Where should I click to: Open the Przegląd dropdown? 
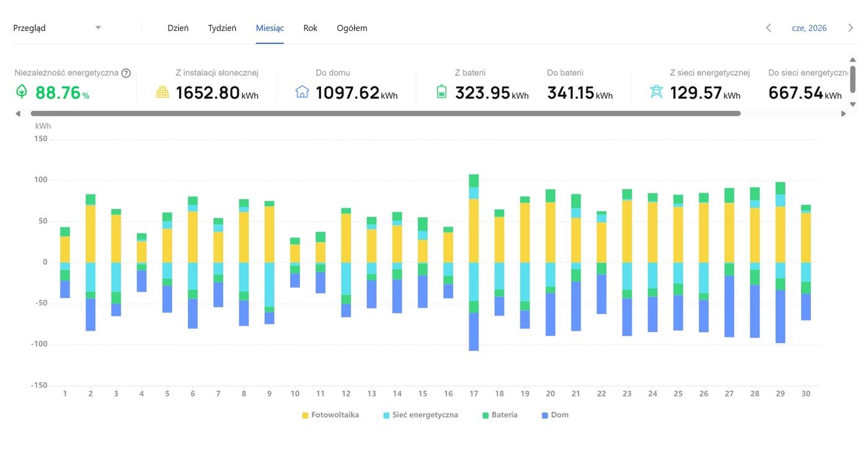57,28
